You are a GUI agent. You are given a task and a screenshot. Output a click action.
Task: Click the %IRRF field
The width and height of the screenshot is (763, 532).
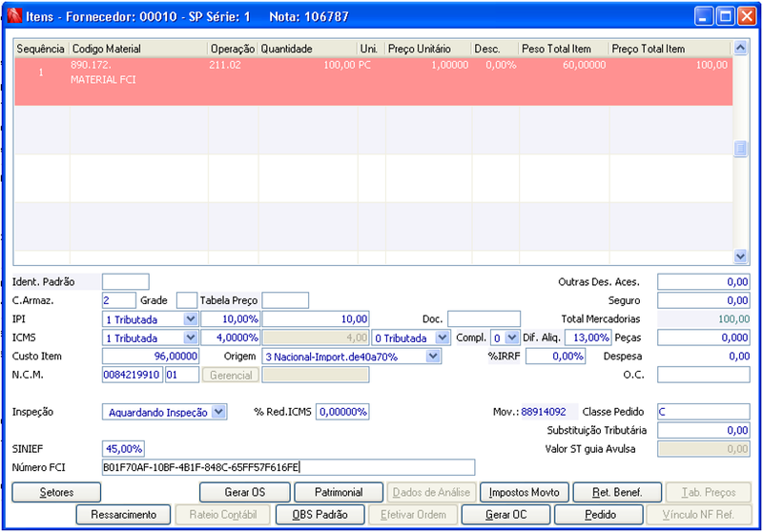pos(555,357)
